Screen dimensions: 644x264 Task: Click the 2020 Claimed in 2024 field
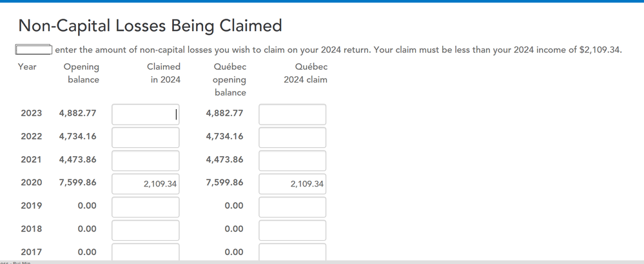(145, 184)
